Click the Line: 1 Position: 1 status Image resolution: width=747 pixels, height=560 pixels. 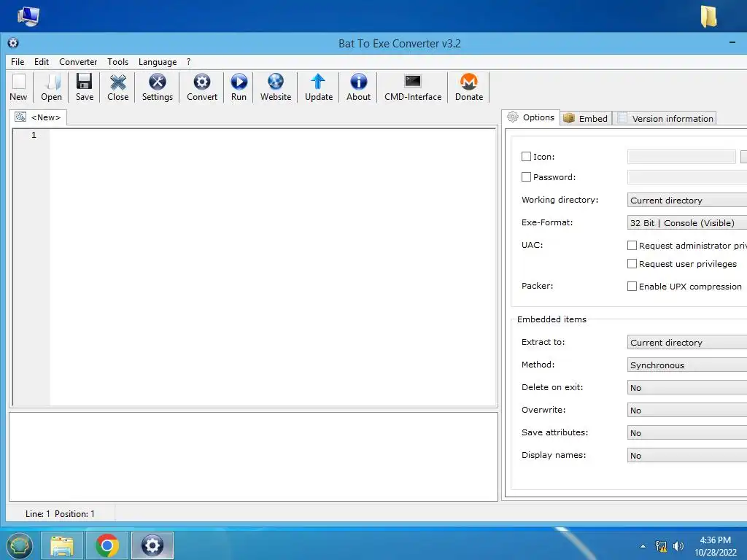[60, 514]
